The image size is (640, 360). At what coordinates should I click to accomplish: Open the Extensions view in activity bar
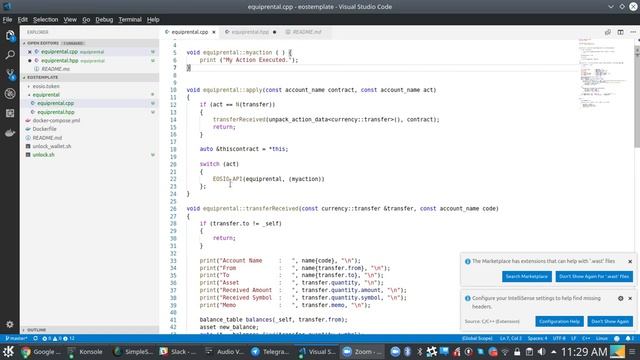pos(10,113)
